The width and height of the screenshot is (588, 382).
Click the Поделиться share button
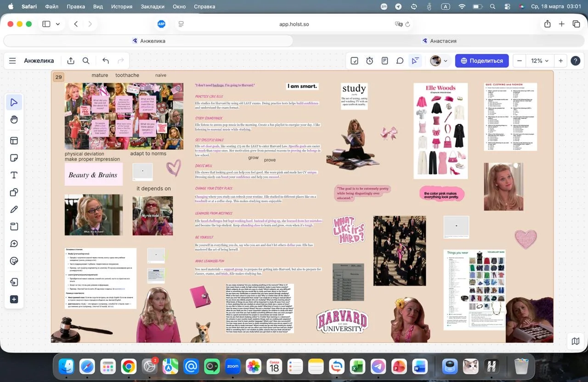pos(482,61)
